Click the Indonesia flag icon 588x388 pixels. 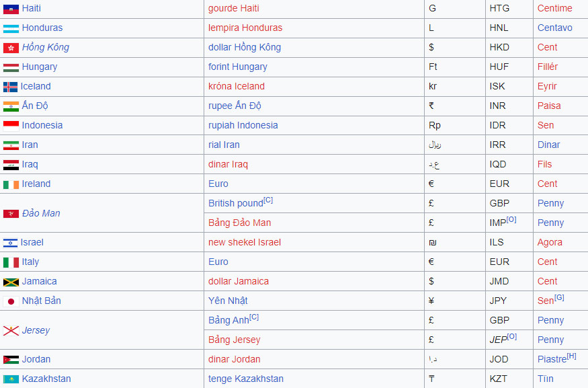tap(11, 126)
